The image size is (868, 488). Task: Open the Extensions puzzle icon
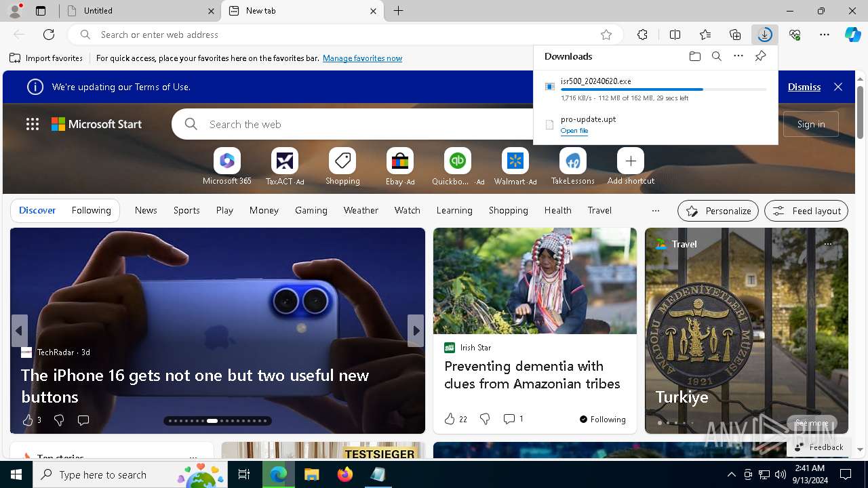(x=642, y=35)
